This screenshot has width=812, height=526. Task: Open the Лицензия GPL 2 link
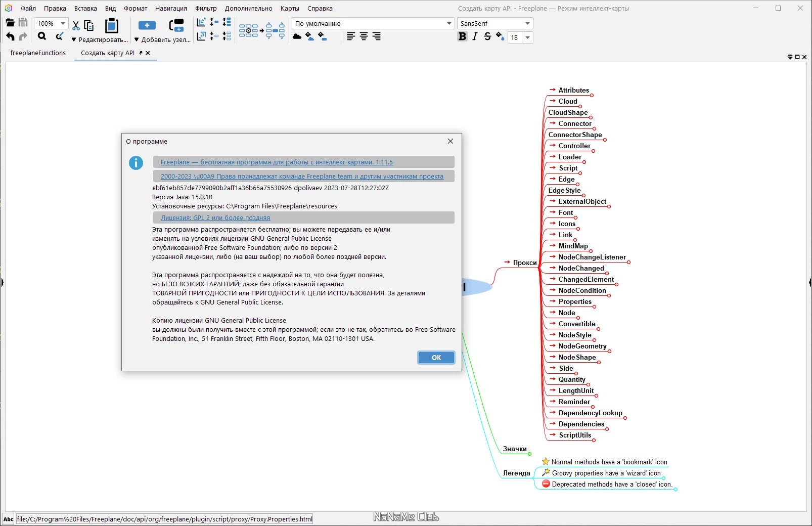[x=215, y=217]
